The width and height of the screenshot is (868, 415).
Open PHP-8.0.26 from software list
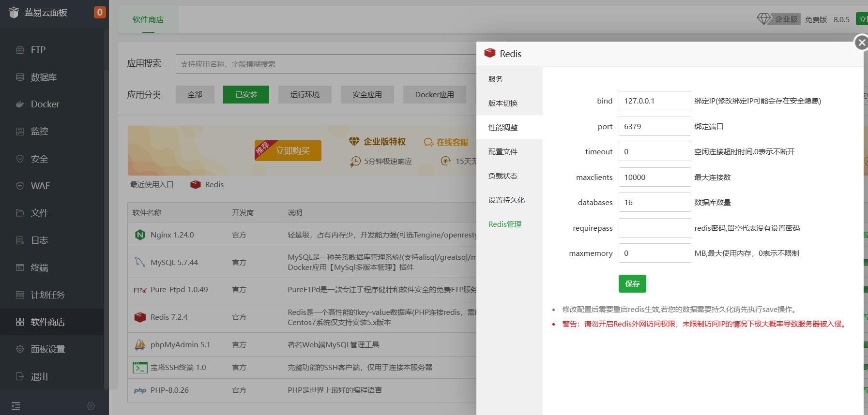(169, 390)
